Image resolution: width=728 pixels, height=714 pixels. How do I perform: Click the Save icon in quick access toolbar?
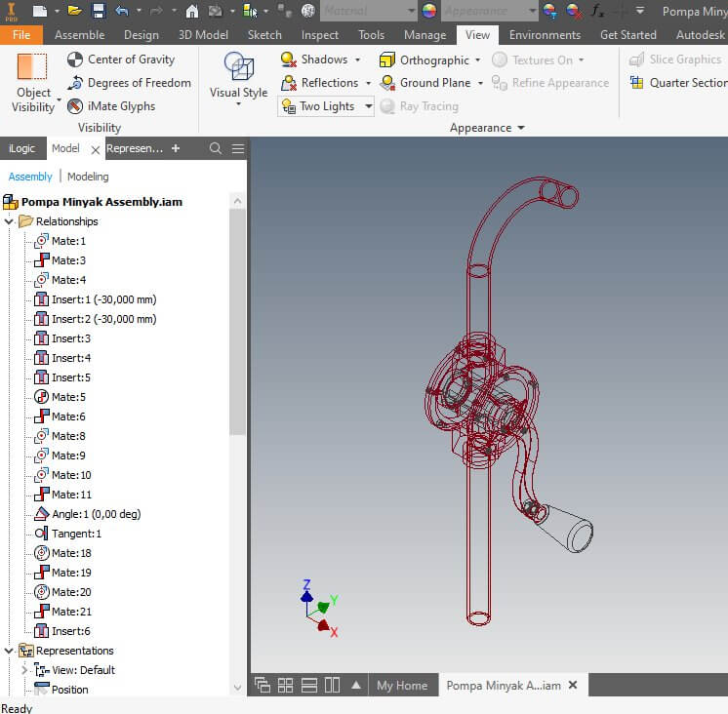[x=99, y=11]
